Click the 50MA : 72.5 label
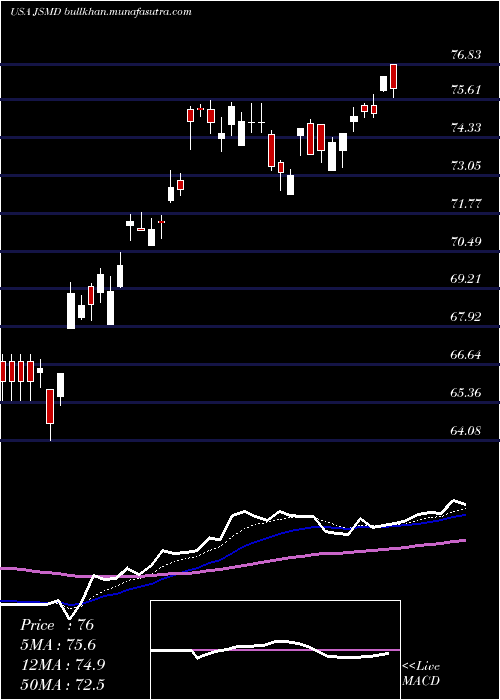500x700 pixels. [62, 684]
